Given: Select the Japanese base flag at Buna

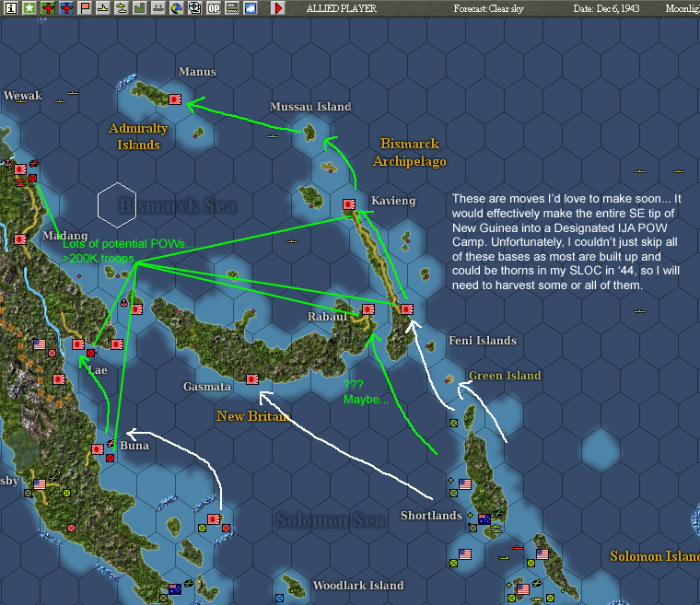Looking at the screenshot, I should click(x=98, y=449).
